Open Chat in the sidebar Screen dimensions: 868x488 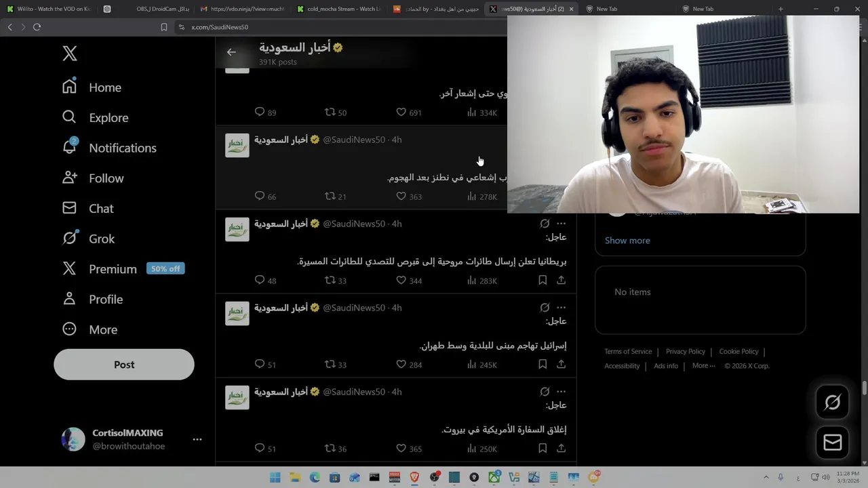pyautogui.click(x=88, y=209)
